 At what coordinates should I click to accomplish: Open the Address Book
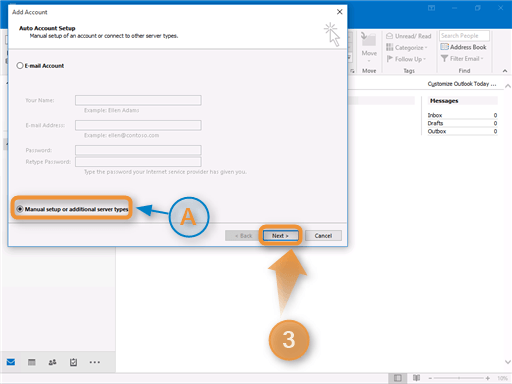[x=463, y=47]
